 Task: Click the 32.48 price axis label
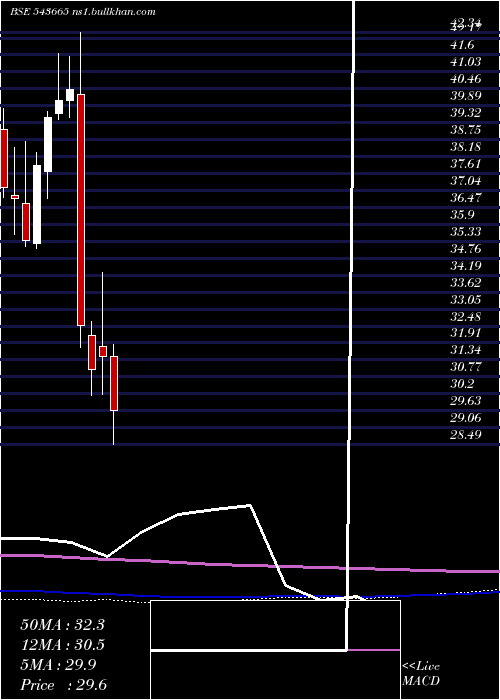click(465, 317)
